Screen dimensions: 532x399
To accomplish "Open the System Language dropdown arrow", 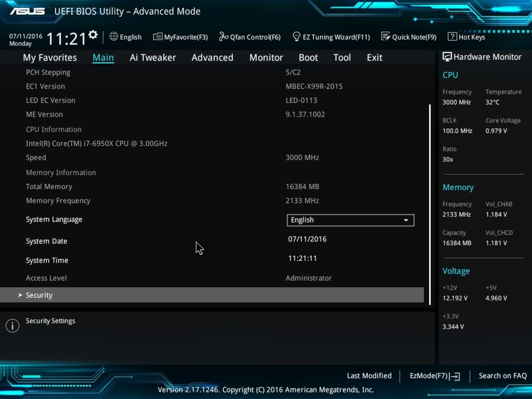I will pos(406,220).
